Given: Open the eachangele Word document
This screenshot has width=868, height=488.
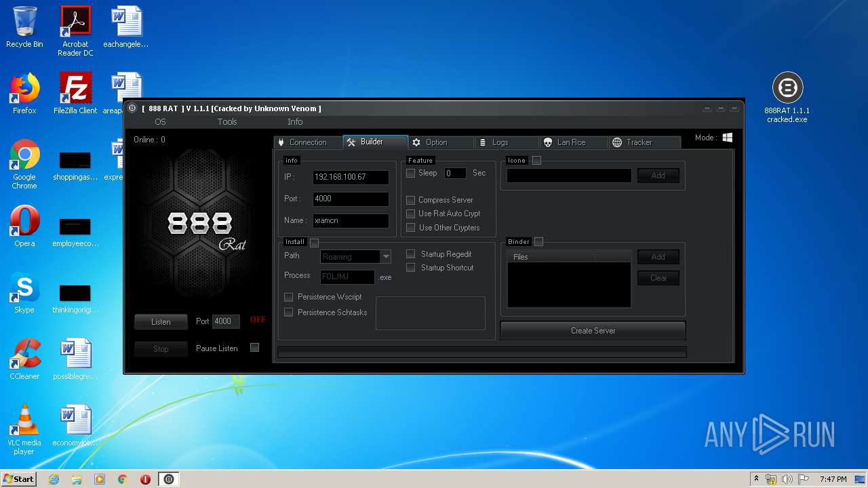Looking at the screenshot, I should [126, 27].
